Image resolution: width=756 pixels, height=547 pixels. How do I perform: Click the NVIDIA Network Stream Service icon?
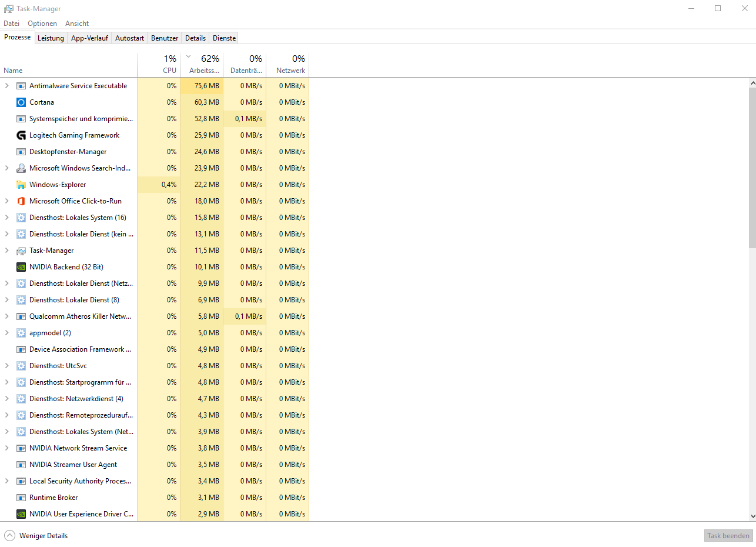pyautogui.click(x=21, y=448)
